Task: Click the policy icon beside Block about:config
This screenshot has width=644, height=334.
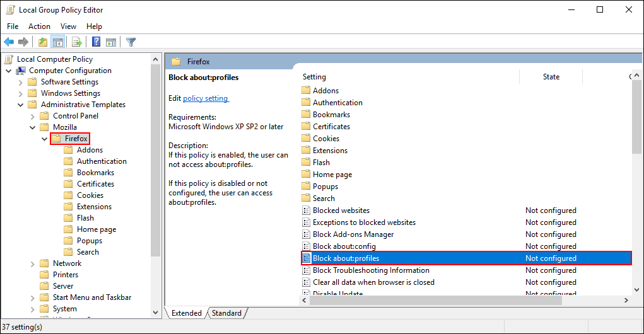Action: tap(306, 246)
